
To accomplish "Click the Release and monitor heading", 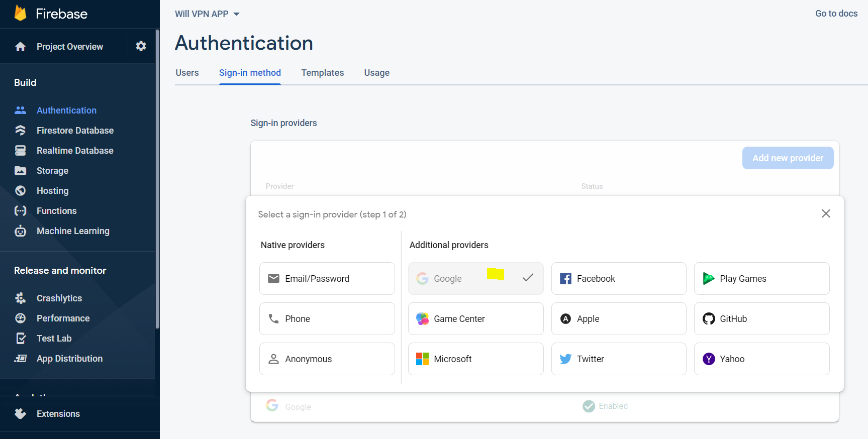I will click(60, 270).
